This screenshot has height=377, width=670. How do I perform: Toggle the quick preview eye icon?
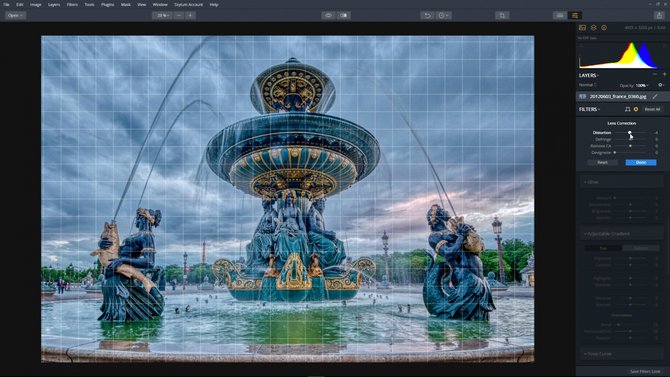click(328, 15)
